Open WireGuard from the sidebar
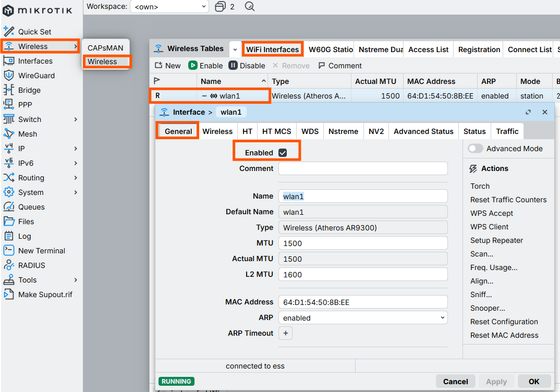Screen dimensions: 560x392 click(36, 76)
